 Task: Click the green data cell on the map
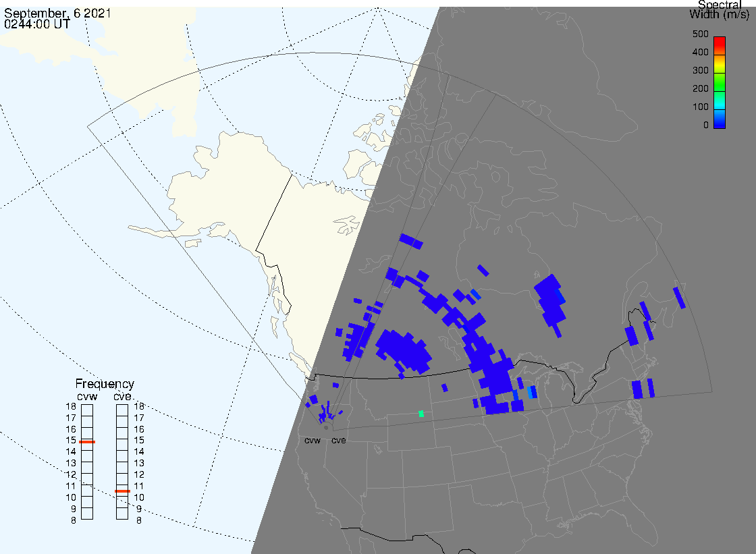(x=421, y=414)
